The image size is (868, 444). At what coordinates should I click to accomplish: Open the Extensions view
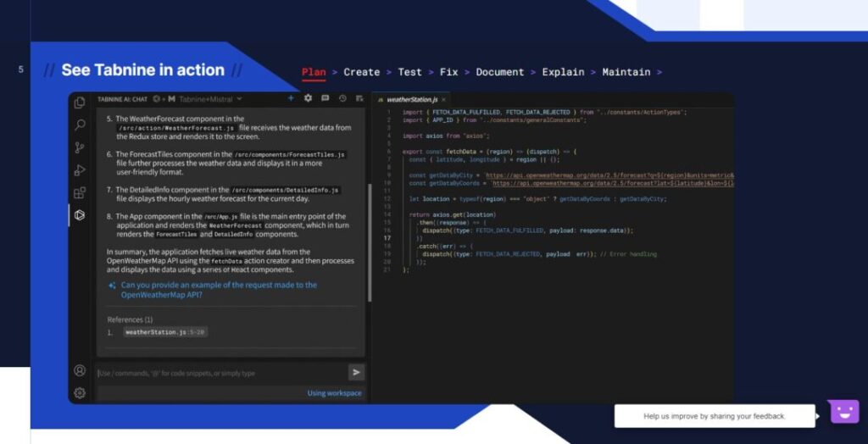(80, 192)
